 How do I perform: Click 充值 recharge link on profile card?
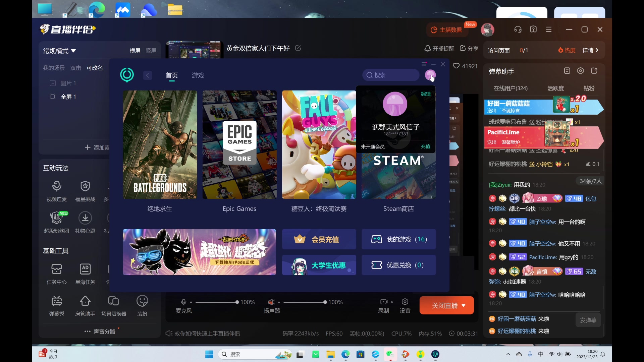click(x=426, y=146)
